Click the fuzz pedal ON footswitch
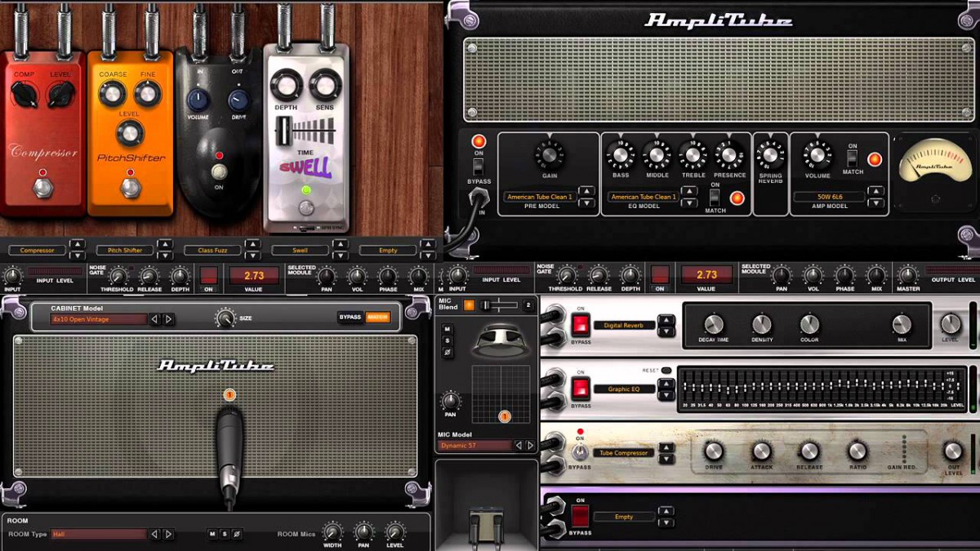The width and height of the screenshot is (980, 551). coord(219,171)
